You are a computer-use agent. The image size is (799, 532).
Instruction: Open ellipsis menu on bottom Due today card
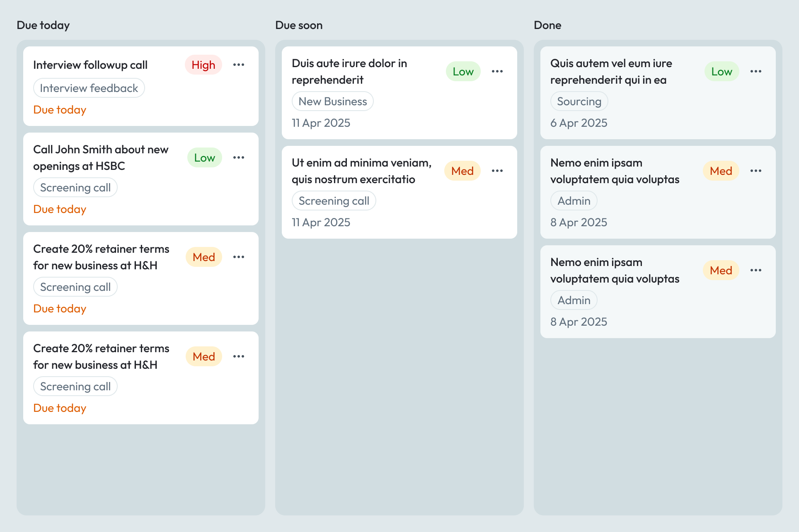tap(239, 356)
